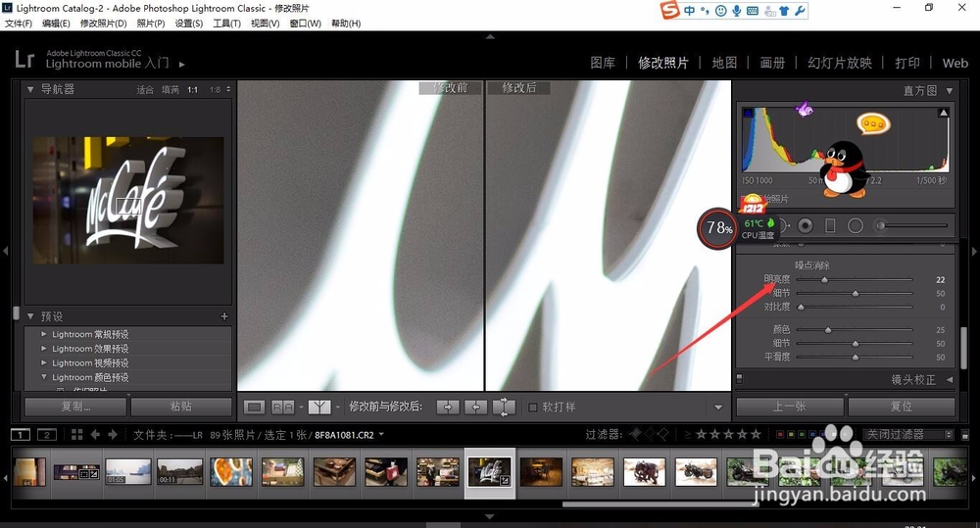Set navigator zoom to 适合
Image resolution: width=980 pixels, height=528 pixels.
pyautogui.click(x=145, y=90)
